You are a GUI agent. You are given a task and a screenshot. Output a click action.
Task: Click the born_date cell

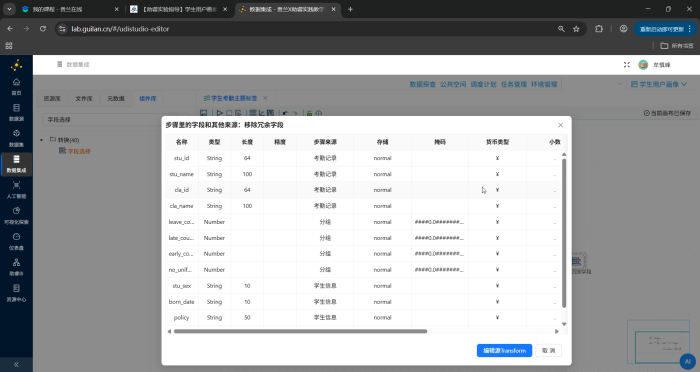(182, 302)
